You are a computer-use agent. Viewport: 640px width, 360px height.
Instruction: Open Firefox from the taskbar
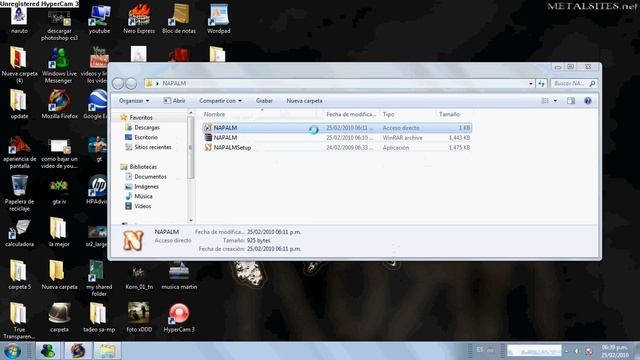click(78, 351)
